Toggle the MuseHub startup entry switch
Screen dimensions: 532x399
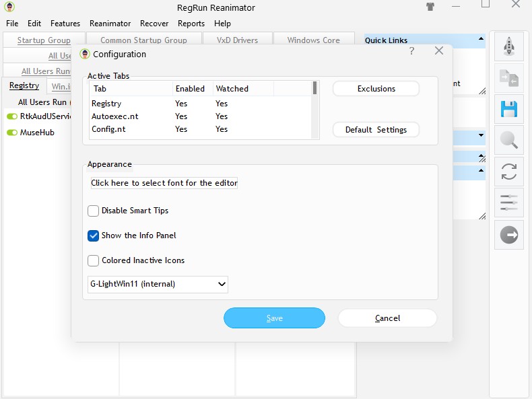pyautogui.click(x=12, y=133)
